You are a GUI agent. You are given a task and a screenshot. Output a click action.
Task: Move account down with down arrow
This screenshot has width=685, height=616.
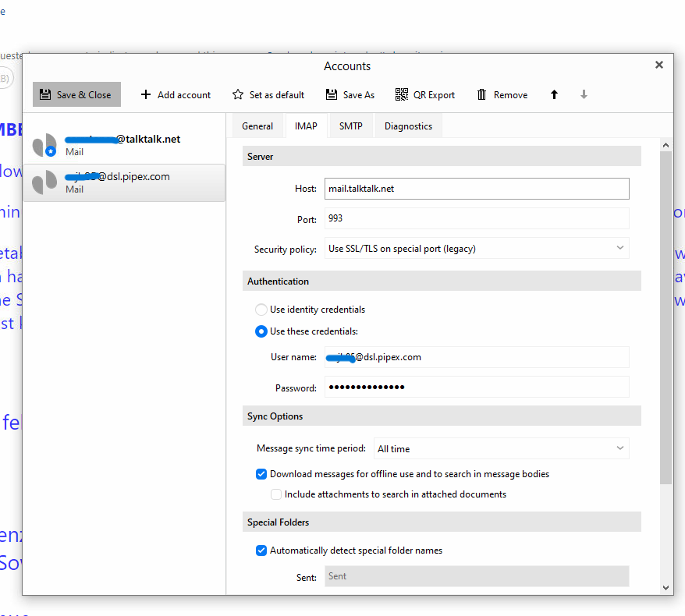[x=584, y=95]
